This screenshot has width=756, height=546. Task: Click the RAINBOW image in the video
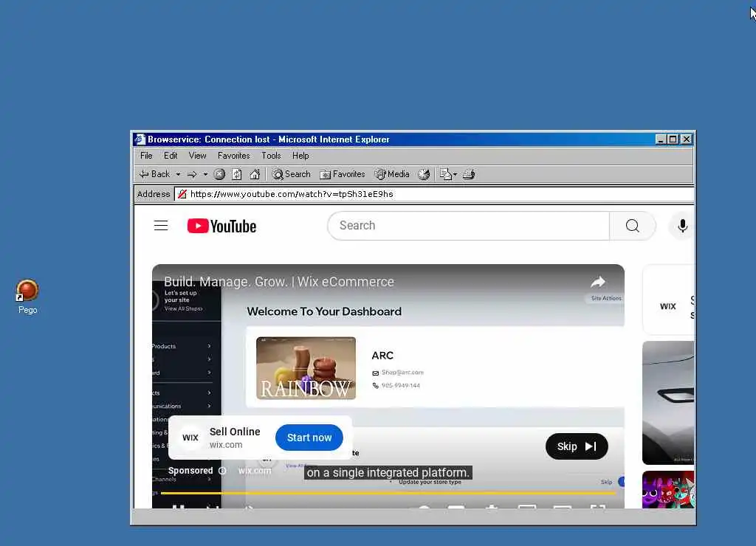pyautogui.click(x=306, y=368)
